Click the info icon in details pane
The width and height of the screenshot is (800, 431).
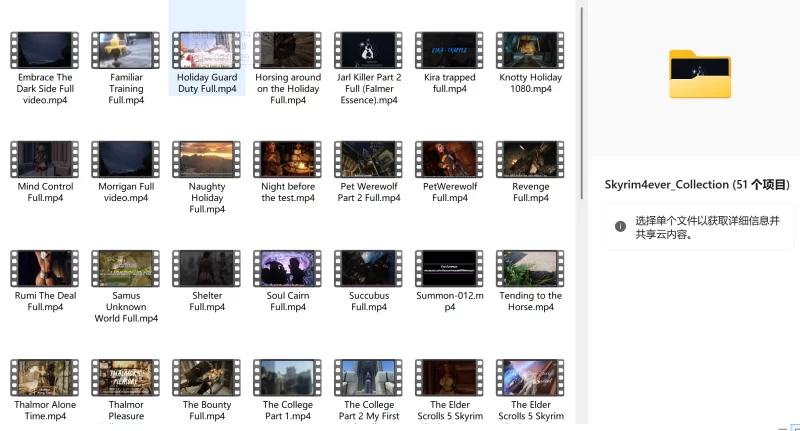click(620, 226)
